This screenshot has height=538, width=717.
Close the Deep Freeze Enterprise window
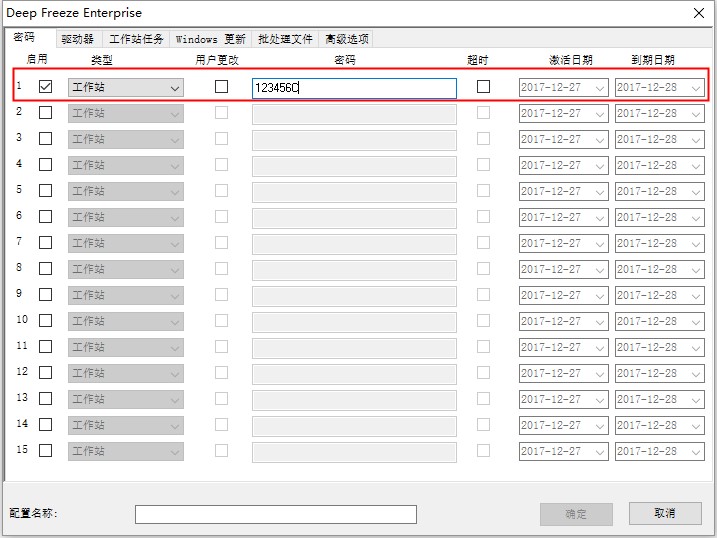click(x=697, y=13)
